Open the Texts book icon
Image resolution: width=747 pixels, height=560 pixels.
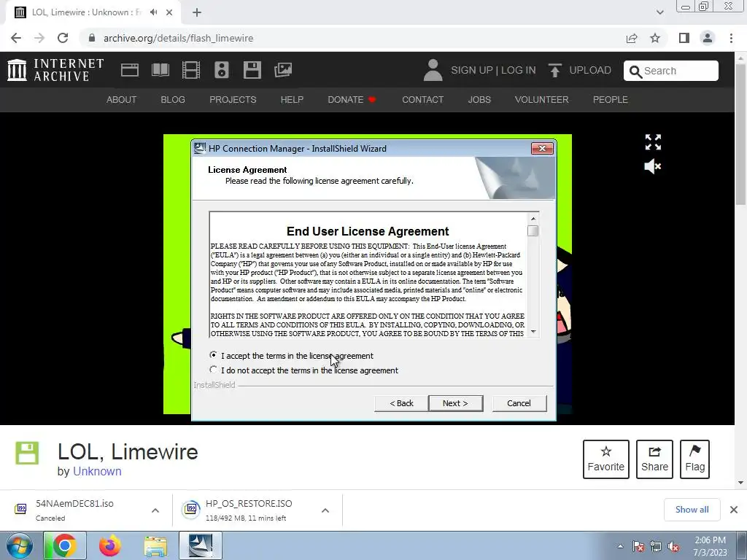pos(160,70)
